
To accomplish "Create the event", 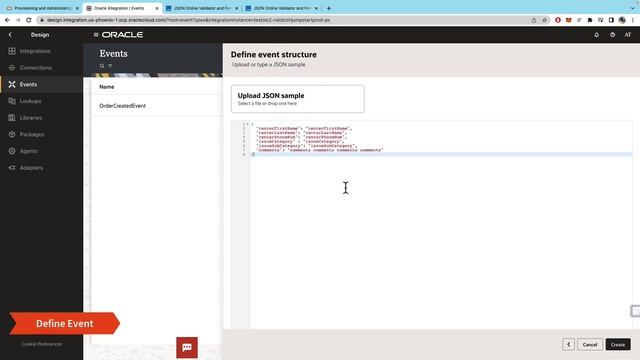I will pyautogui.click(x=618, y=344).
